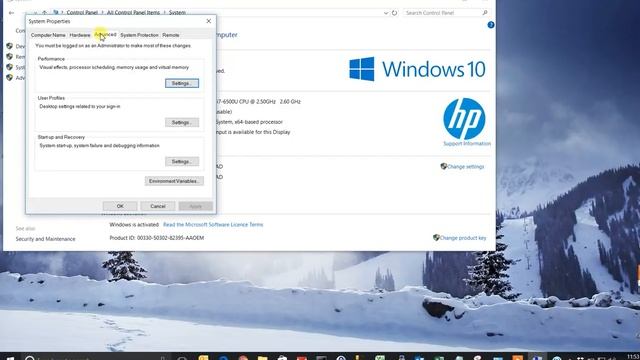Viewport: 640px width, 360px height.
Task: Go to the System Protection tab
Action: 139,35
